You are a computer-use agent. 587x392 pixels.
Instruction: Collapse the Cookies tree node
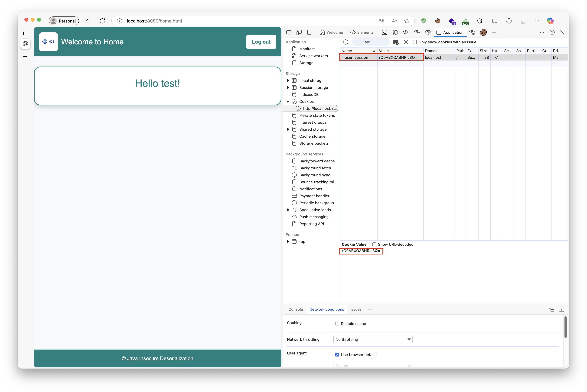pyautogui.click(x=288, y=102)
